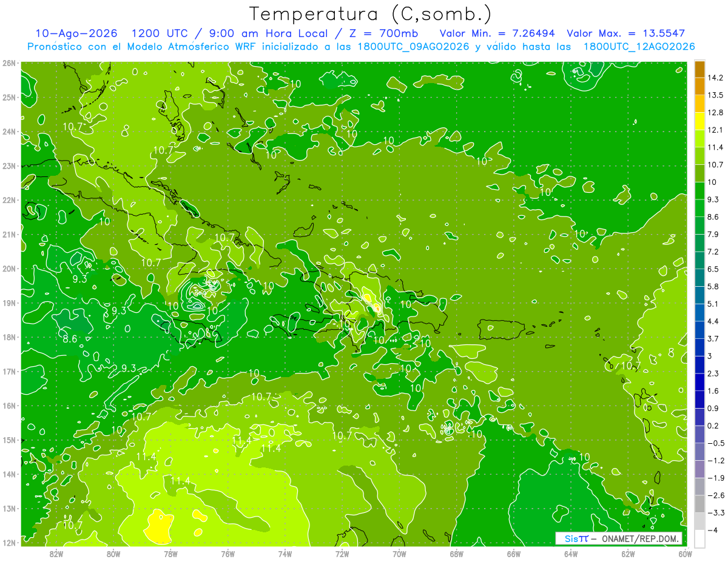The height and width of the screenshot is (562, 728).
Task: Click longitude axis label 66W
Action: pyautogui.click(x=514, y=553)
